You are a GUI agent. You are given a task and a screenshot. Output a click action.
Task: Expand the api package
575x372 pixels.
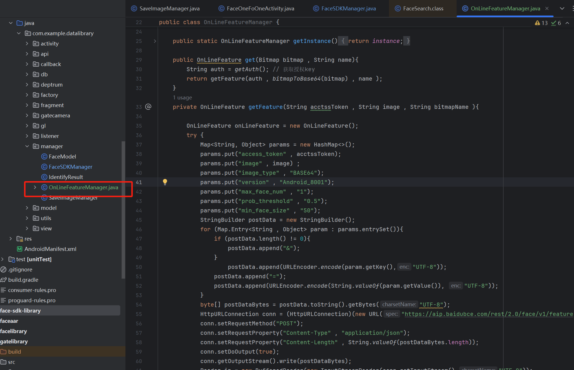[27, 54]
